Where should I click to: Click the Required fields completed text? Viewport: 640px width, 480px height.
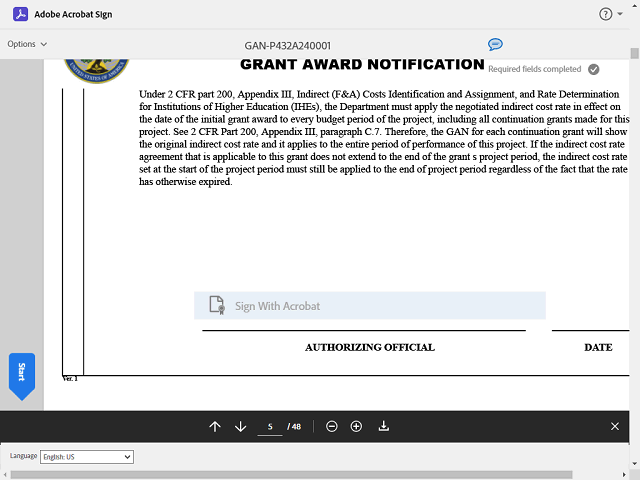[534, 69]
